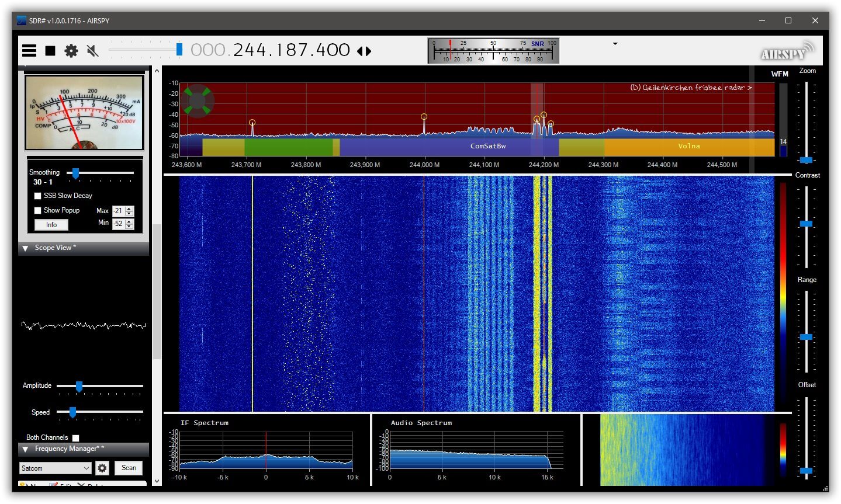This screenshot has width=841, height=504.
Task: Collapse the Scope View panel
Action: click(x=25, y=248)
